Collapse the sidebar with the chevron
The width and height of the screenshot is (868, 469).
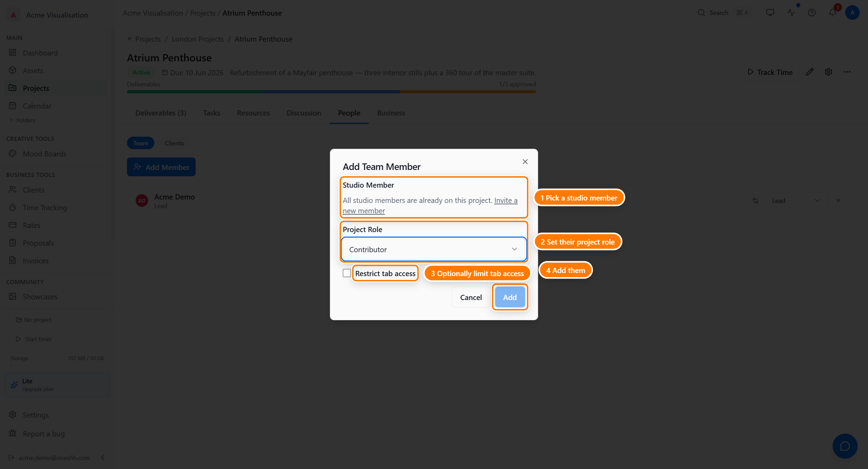tap(103, 458)
